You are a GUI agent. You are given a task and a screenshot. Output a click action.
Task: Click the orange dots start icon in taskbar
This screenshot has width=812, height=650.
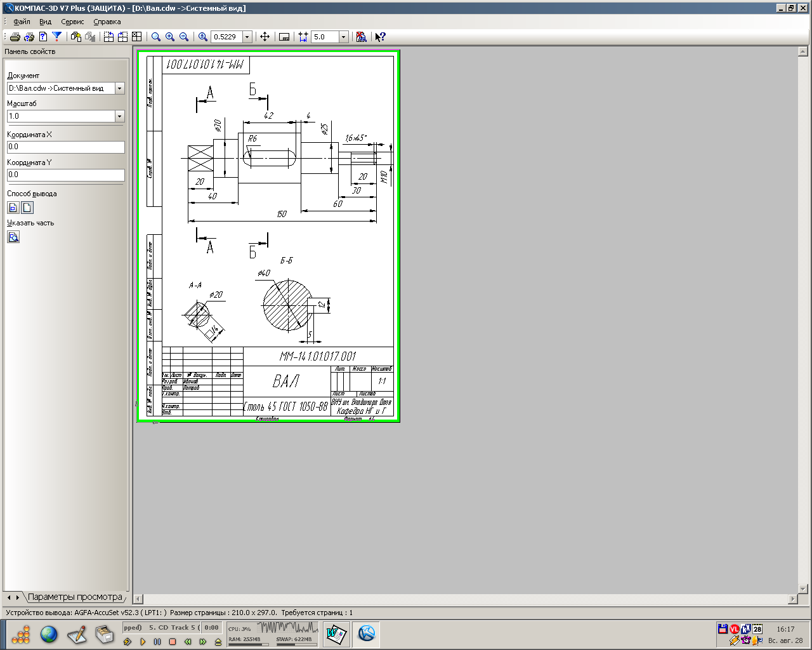[x=21, y=634]
